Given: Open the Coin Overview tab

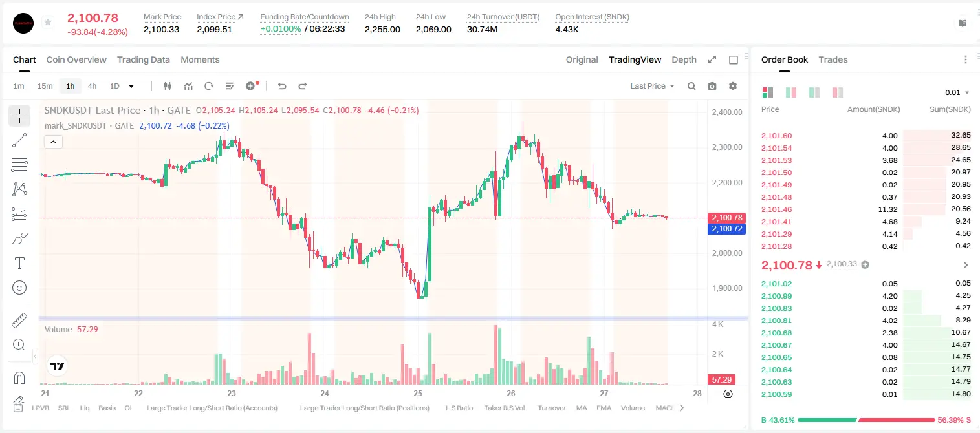Looking at the screenshot, I should click(x=76, y=59).
